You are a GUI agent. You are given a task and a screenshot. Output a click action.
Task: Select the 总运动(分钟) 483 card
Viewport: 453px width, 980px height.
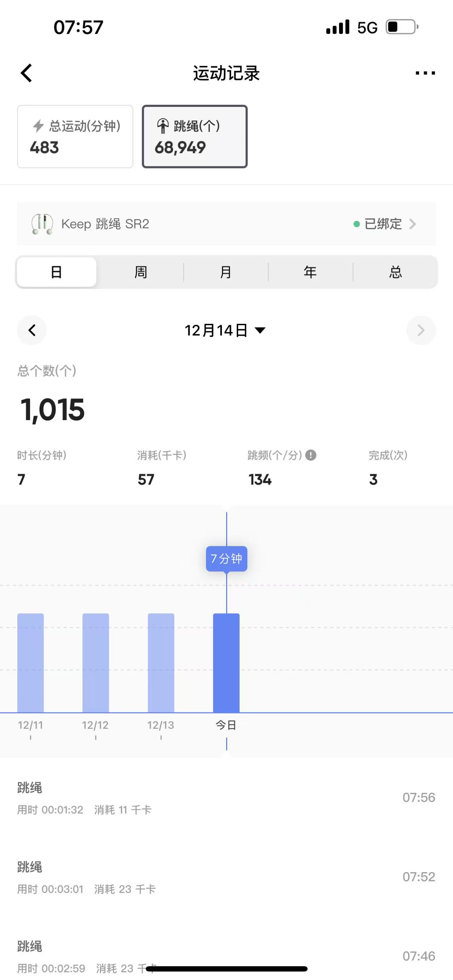(x=75, y=136)
